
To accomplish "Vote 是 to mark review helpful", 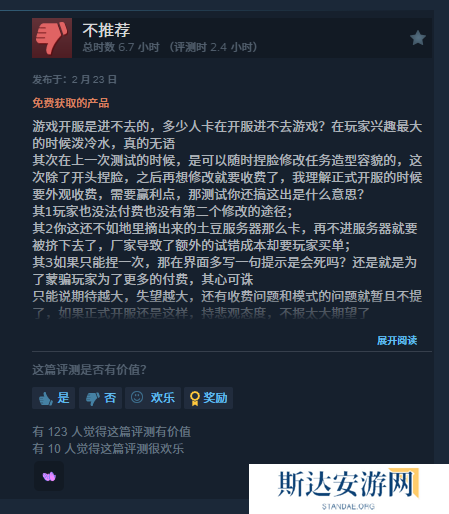I will [53, 398].
